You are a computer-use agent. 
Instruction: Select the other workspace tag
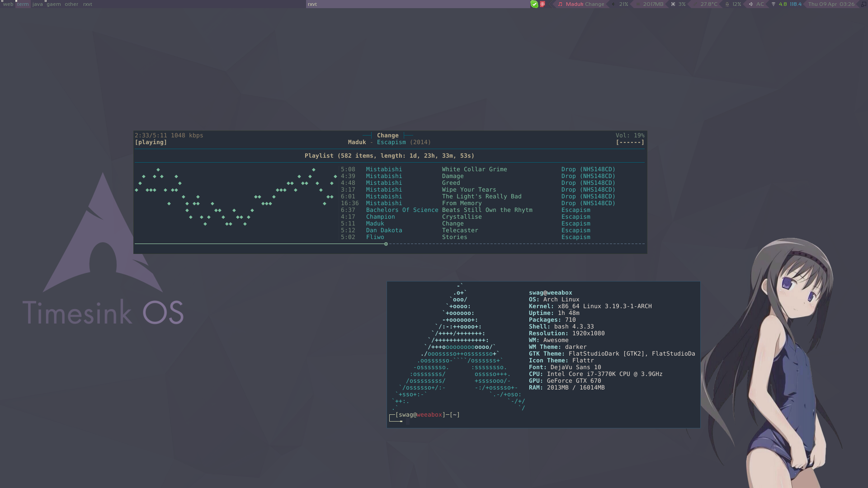tap(71, 4)
